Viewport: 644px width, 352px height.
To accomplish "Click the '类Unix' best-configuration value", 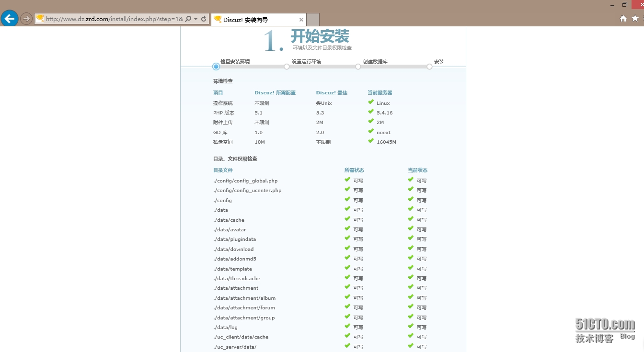I will (324, 103).
